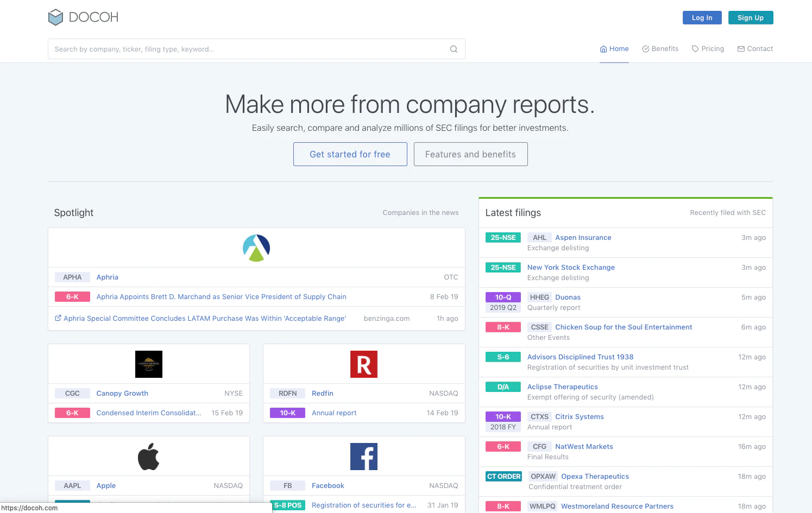The height and width of the screenshot is (513, 812).
Task: Click the CTXS ticker tag
Action: click(540, 417)
